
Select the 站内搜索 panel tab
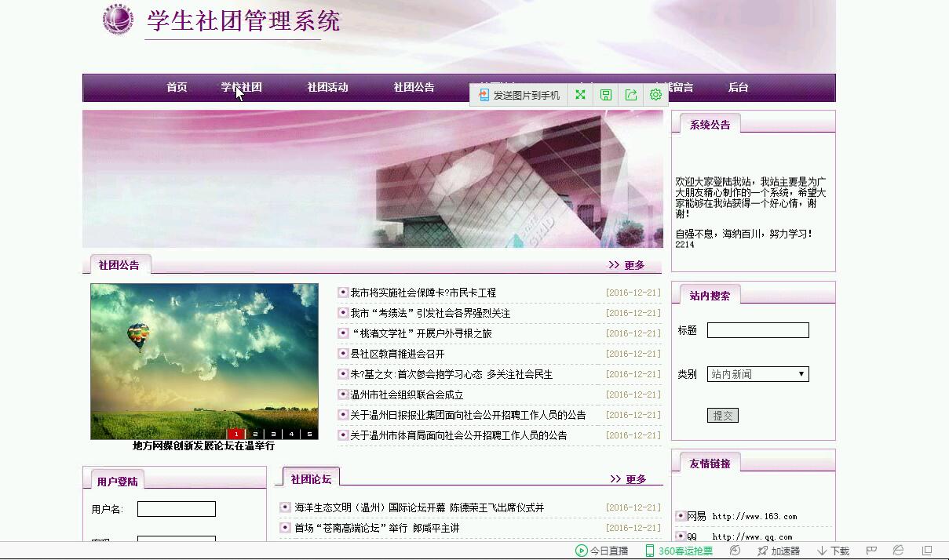710,296
